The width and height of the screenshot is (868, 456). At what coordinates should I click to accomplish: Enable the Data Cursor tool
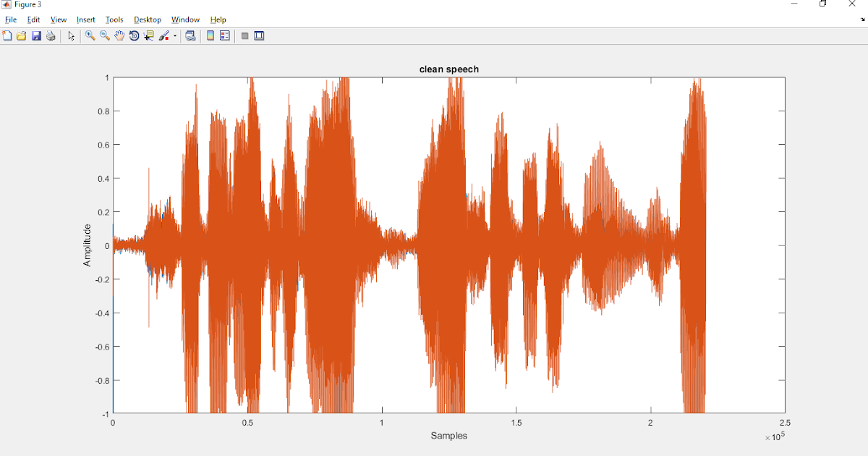click(x=148, y=35)
